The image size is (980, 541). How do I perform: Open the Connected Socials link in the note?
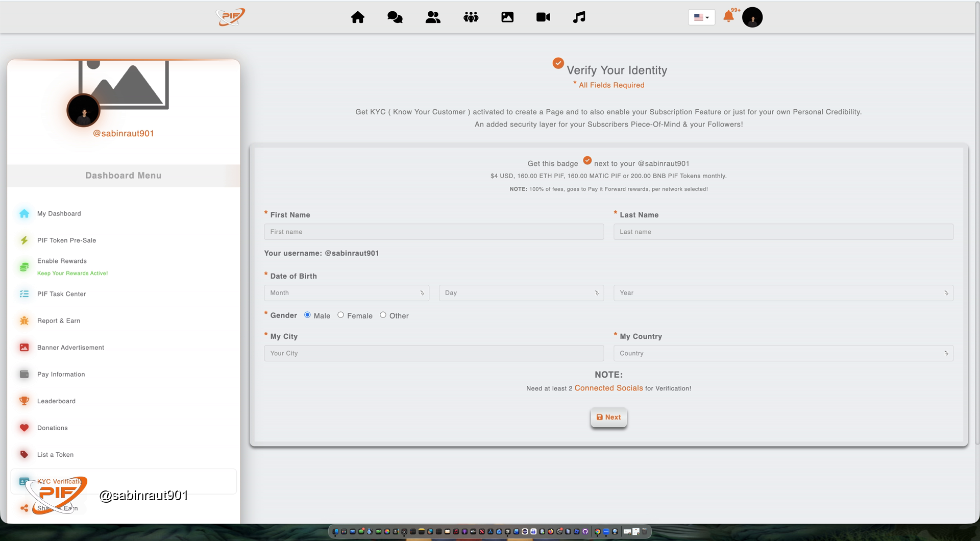(608, 388)
